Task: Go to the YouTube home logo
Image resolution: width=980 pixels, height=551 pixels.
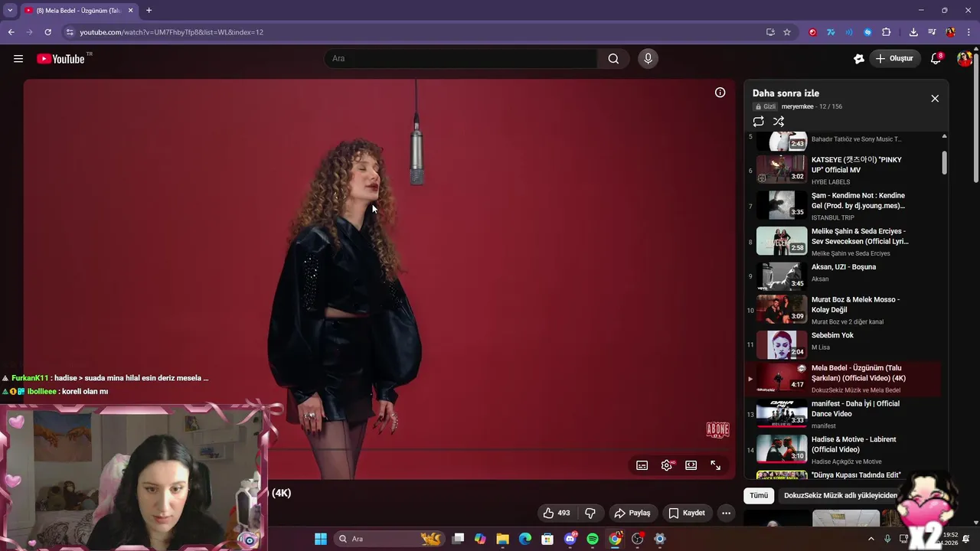Action: pos(60,59)
